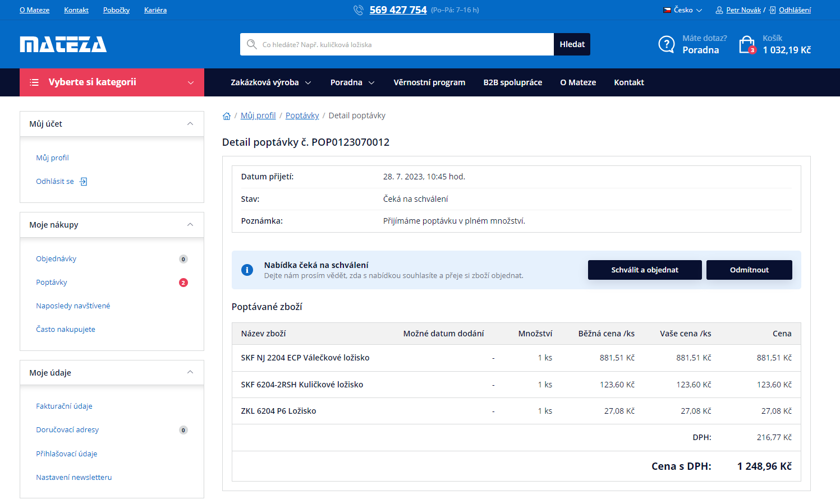Open Naposledy navštívené in sidebar
The height and width of the screenshot is (504, 840).
pos(73,306)
